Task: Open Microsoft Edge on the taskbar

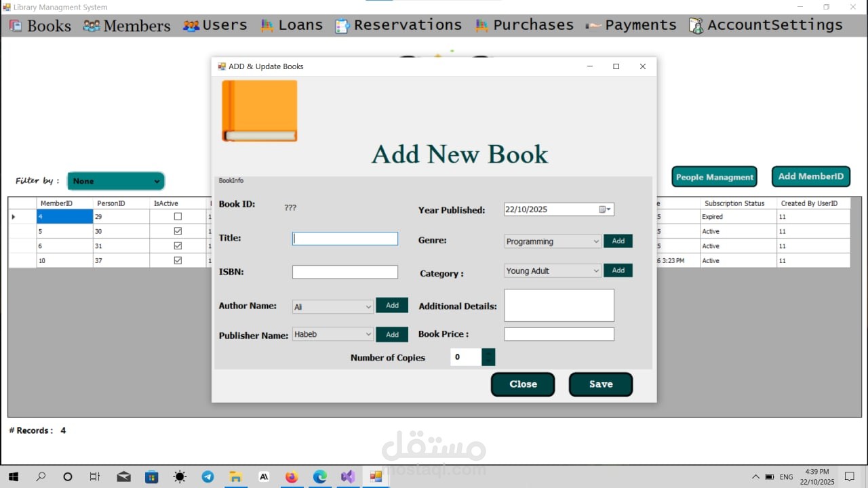Action: [x=319, y=476]
